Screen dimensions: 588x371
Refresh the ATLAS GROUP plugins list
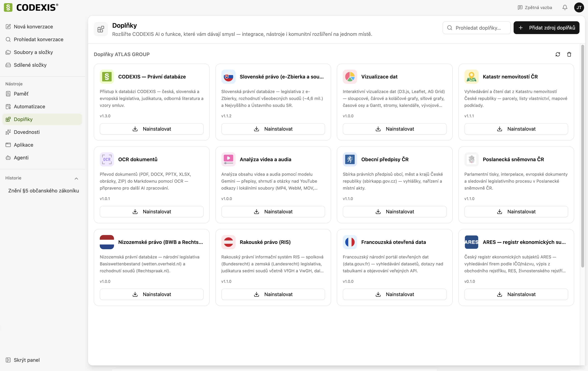pos(558,54)
